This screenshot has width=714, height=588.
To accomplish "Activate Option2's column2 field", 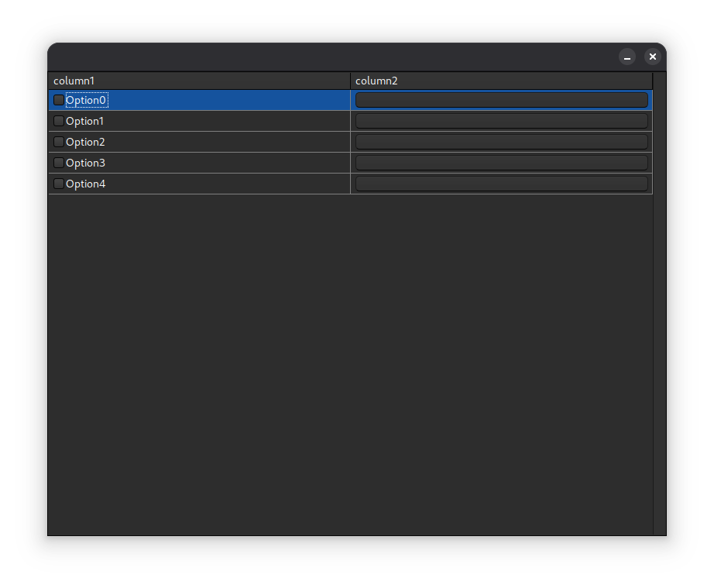I will [x=501, y=142].
